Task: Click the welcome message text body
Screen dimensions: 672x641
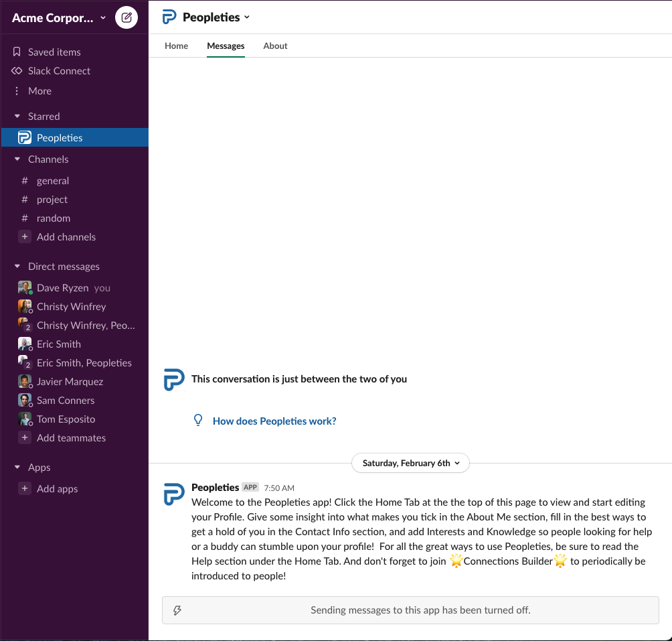Action: tap(422, 539)
